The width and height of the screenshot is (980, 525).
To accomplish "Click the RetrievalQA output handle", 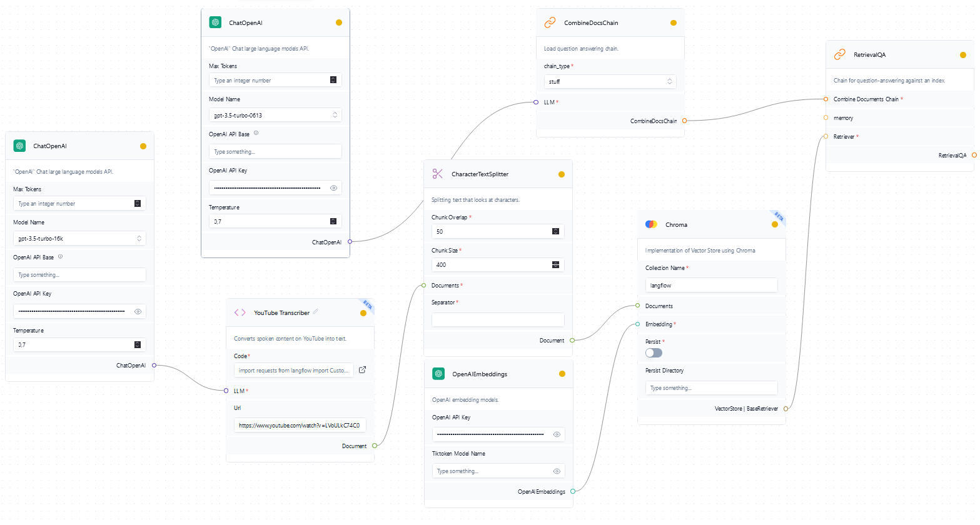I will pyautogui.click(x=974, y=155).
